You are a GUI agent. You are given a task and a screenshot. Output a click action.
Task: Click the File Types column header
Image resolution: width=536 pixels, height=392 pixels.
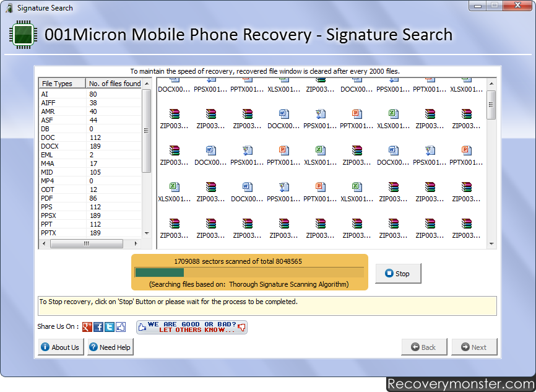62,84
